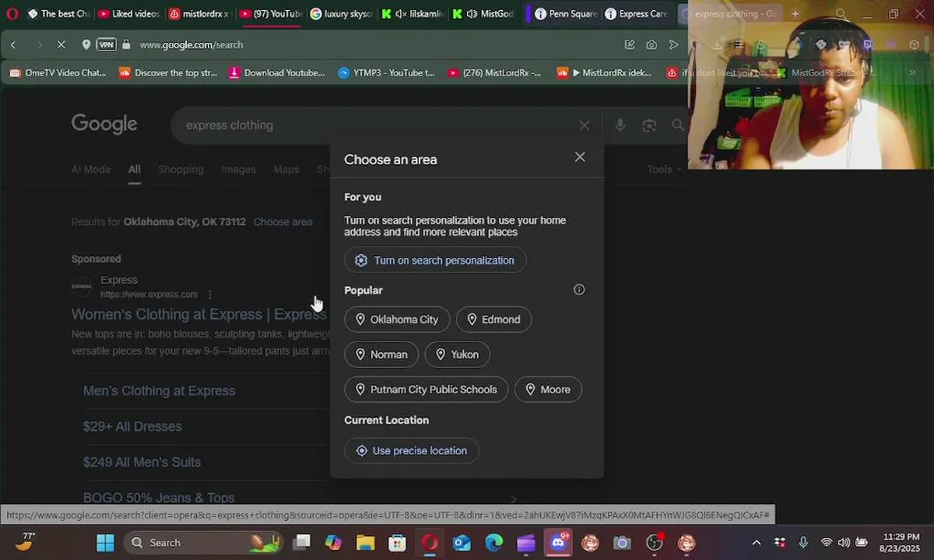
Task: Switch to 'MistGod' tab
Action: [483, 14]
